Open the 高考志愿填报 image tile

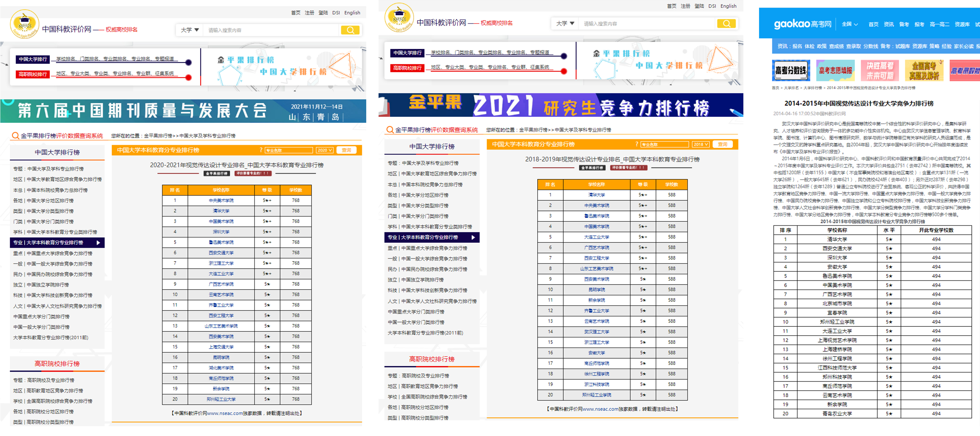836,70
